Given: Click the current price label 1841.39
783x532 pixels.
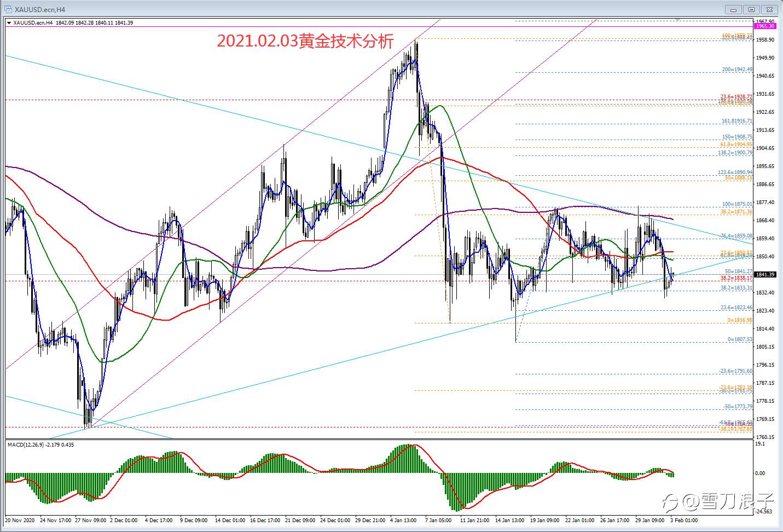Looking at the screenshot, I should pos(765,274).
